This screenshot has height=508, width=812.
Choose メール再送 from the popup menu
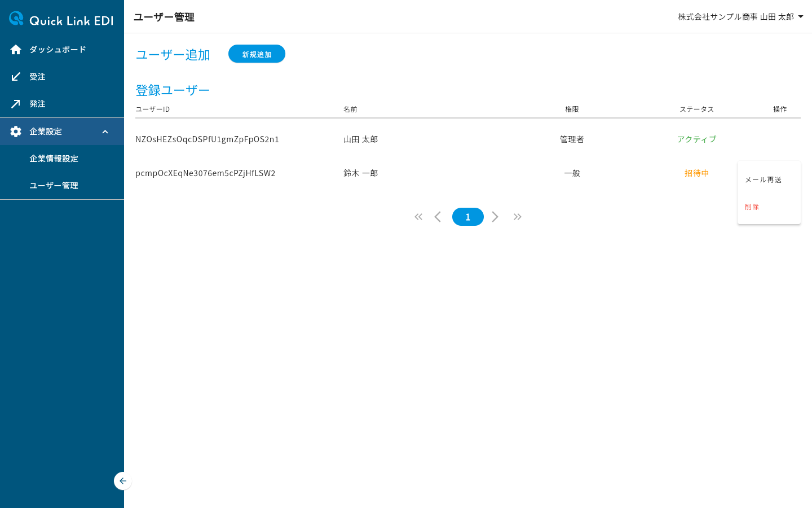[x=769, y=179]
